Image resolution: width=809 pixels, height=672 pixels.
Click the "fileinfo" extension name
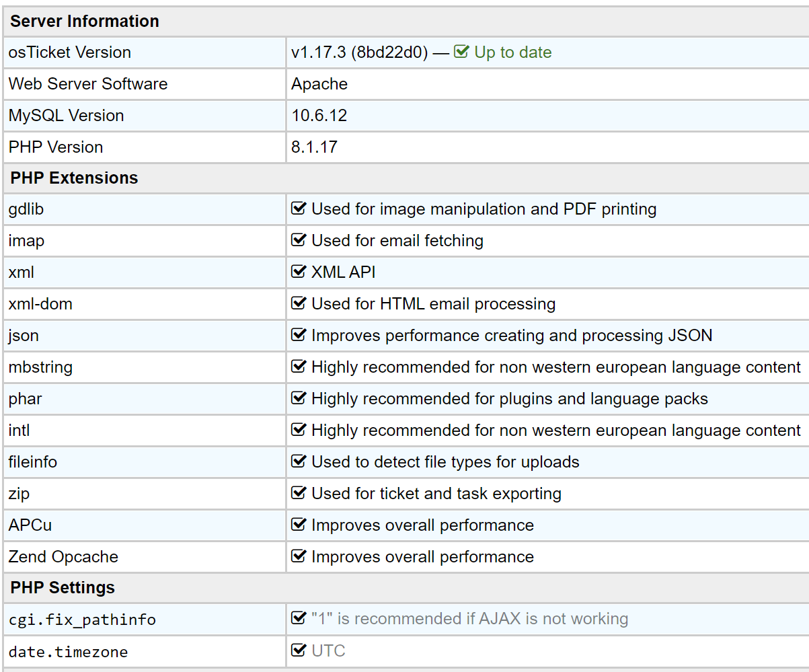pos(33,462)
